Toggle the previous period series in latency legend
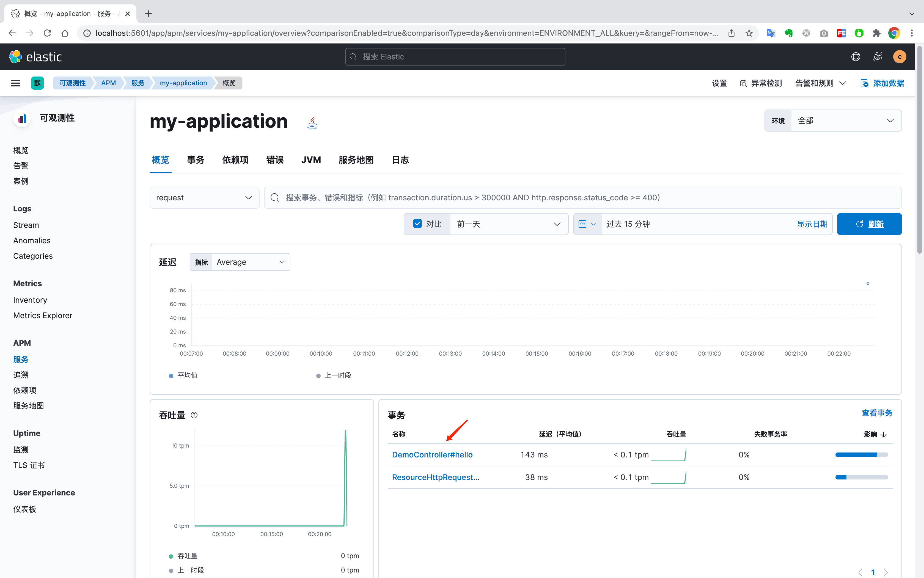This screenshot has height=578, width=924. (x=334, y=375)
